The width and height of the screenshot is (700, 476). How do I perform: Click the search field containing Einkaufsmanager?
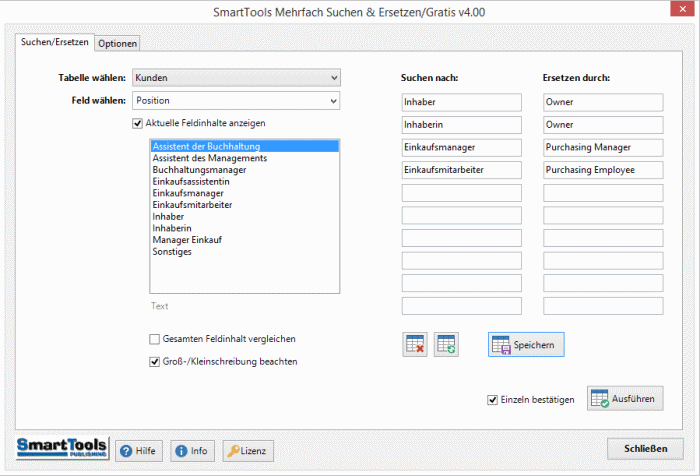coord(462,147)
